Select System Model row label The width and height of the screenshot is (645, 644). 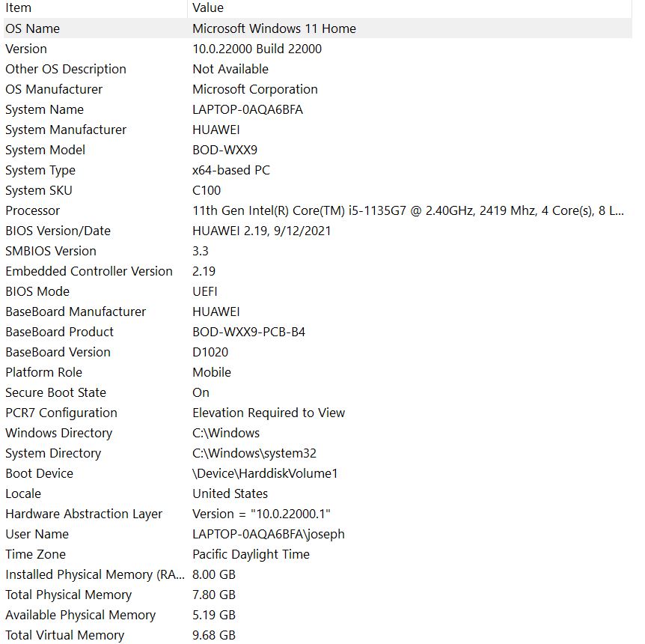coord(45,150)
